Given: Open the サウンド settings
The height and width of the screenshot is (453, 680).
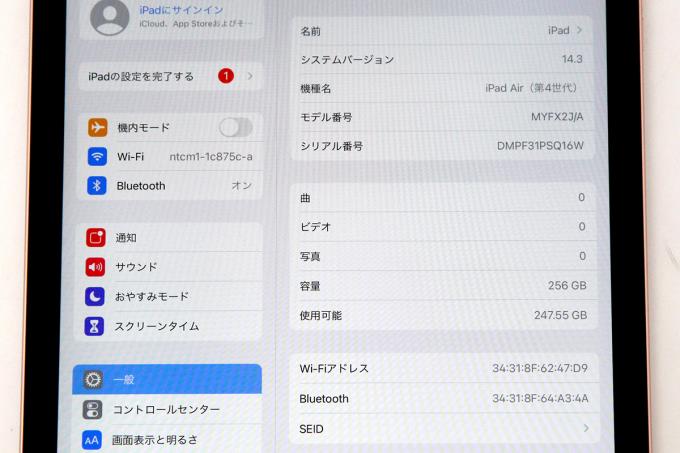Looking at the screenshot, I should point(170,267).
